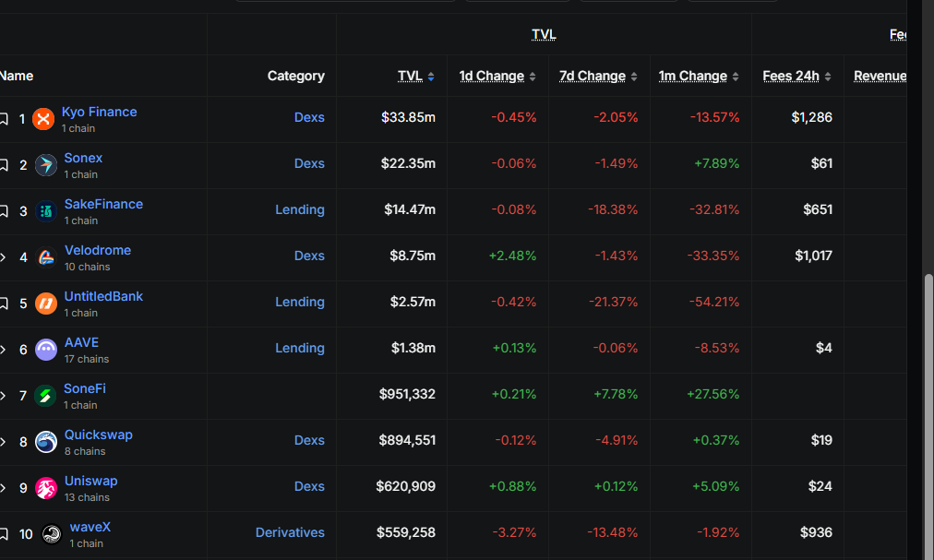Click Lending category for AAVE
Image resolution: width=934 pixels, height=560 pixels.
[x=300, y=348]
